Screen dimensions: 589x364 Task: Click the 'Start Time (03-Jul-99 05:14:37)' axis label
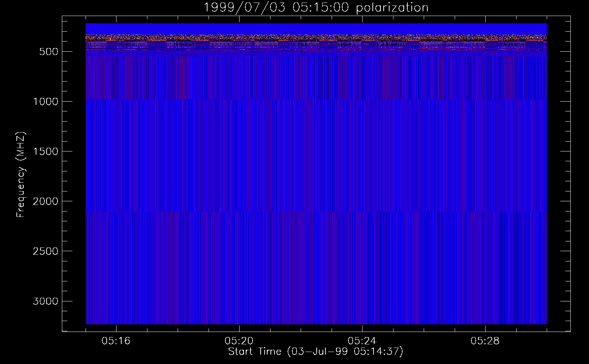(x=316, y=352)
